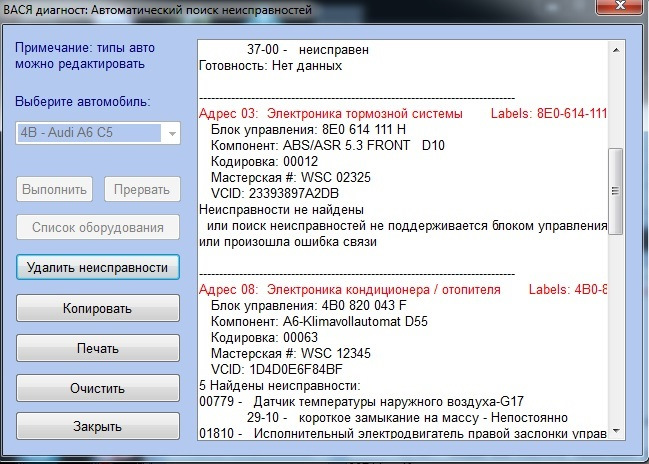
Task: Click the text VCID: 1D4D0E6F84BF
Action: pyautogui.click(x=276, y=369)
